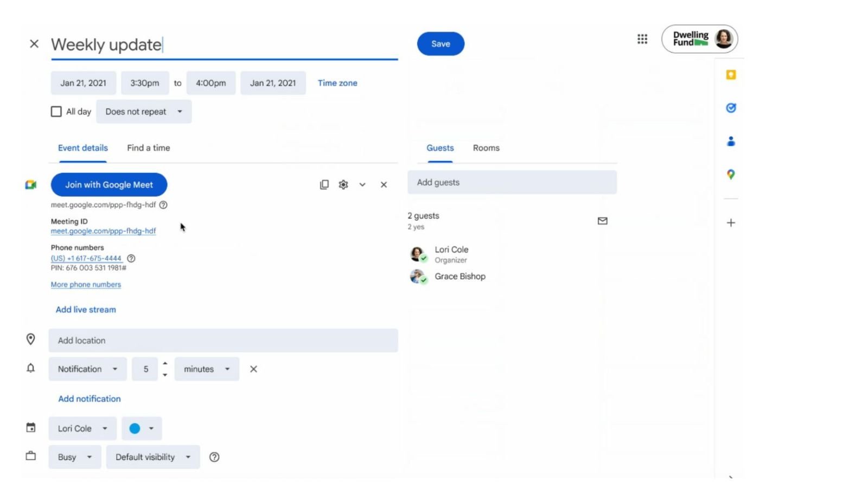Click Time zone link
The image size is (868, 488).
337,83
